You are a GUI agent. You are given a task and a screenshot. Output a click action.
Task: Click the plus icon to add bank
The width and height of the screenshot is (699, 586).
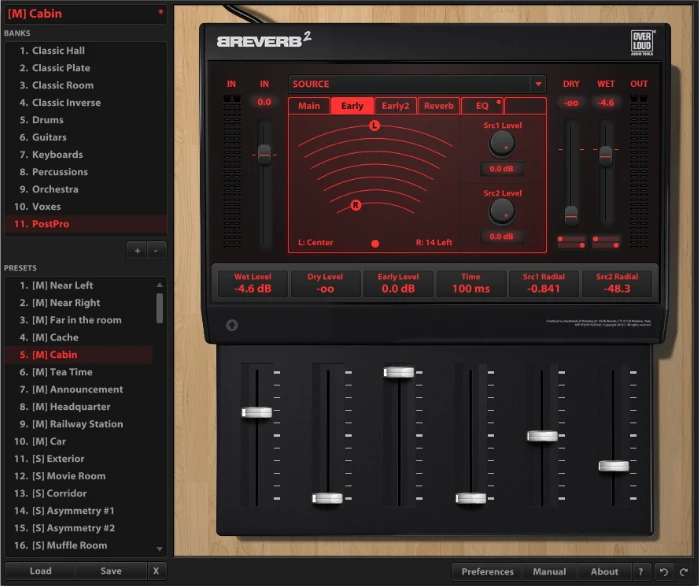[x=138, y=250]
